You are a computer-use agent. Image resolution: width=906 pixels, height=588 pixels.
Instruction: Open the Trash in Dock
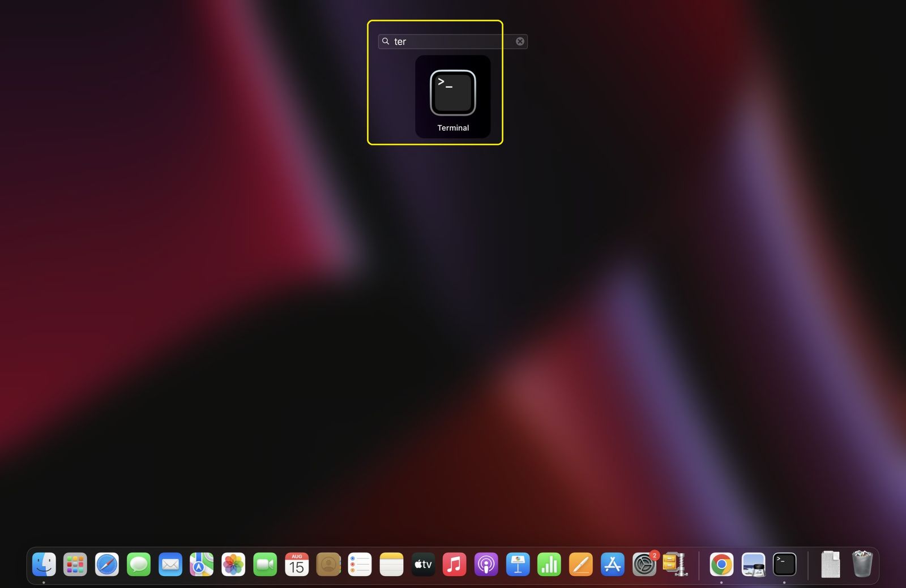pos(862,564)
